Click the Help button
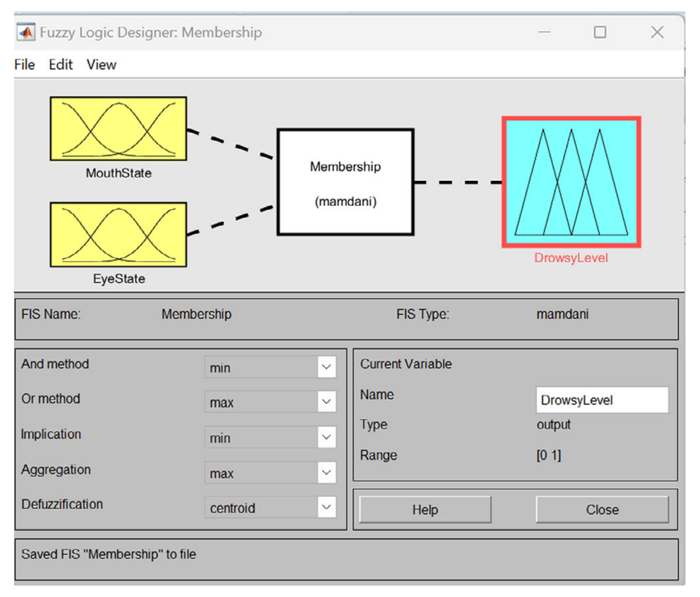Viewport: 700px width, 597px height. pos(425,509)
